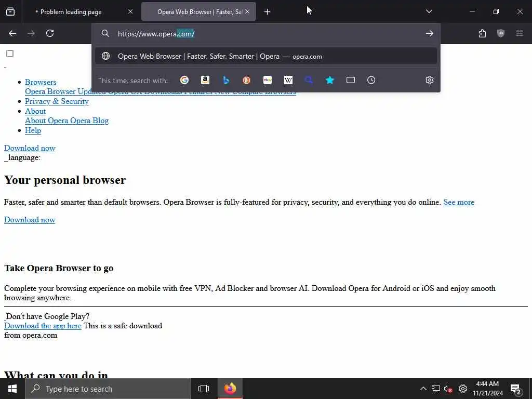Search this time with Wikipedia
Viewport: 532px width, 399px height.
pos(288,80)
